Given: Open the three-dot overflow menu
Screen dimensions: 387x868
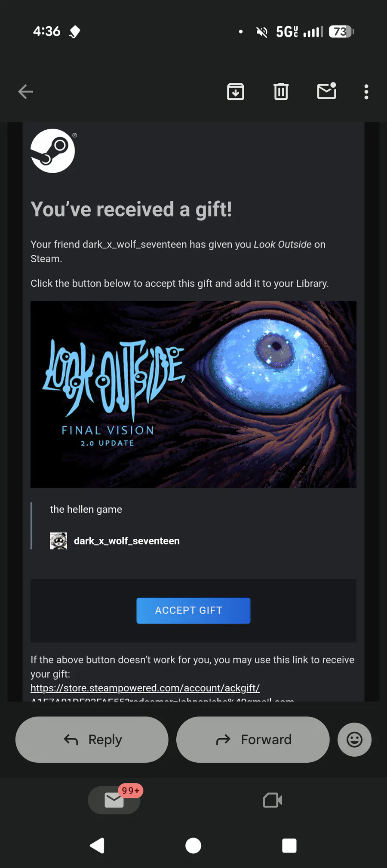Looking at the screenshot, I should point(366,92).
